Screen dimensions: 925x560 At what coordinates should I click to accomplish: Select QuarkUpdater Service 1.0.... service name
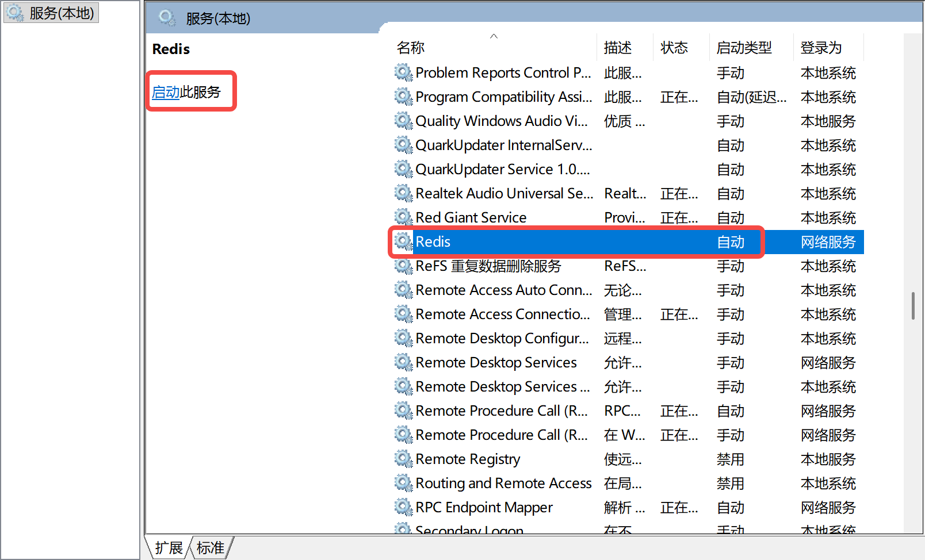[503, 170]
